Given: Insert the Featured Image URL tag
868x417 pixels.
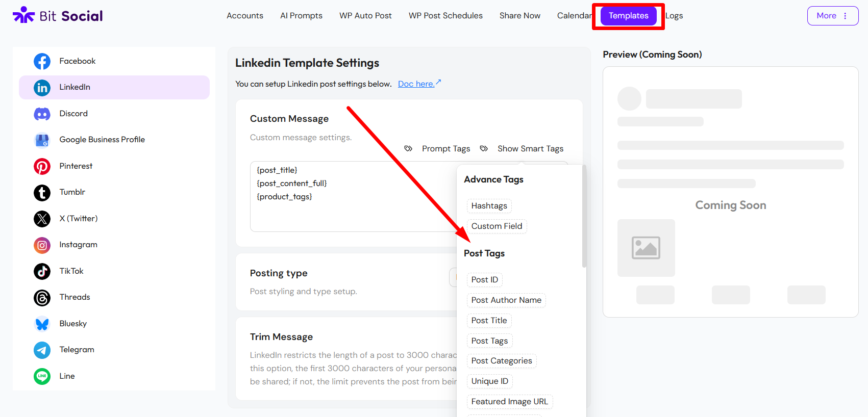Looking at the screenshot, I should (509, 402).
